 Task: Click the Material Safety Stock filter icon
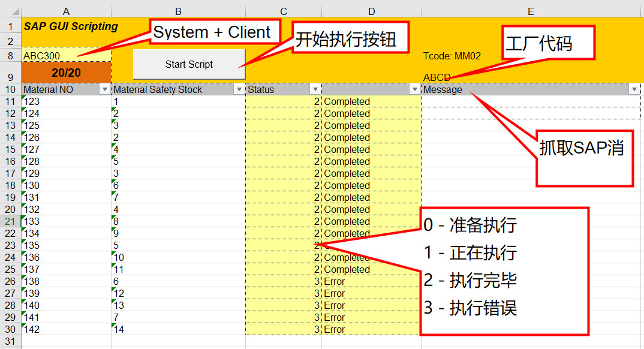[239, 89]
